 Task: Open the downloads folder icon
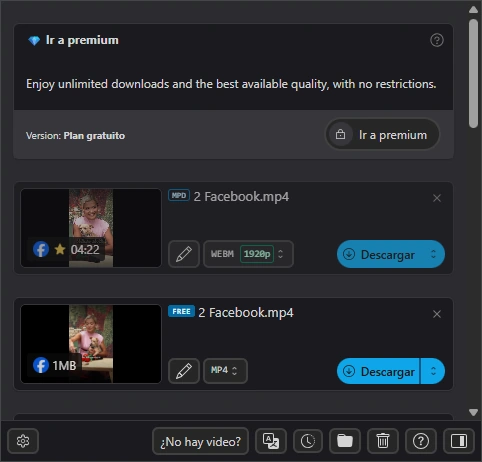(x=345, y=441)
